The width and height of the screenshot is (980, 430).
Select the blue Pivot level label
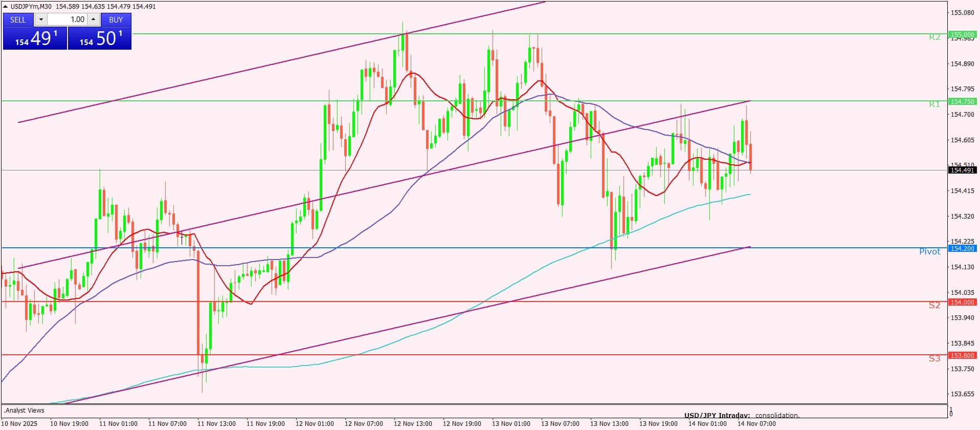pos(930,251)
